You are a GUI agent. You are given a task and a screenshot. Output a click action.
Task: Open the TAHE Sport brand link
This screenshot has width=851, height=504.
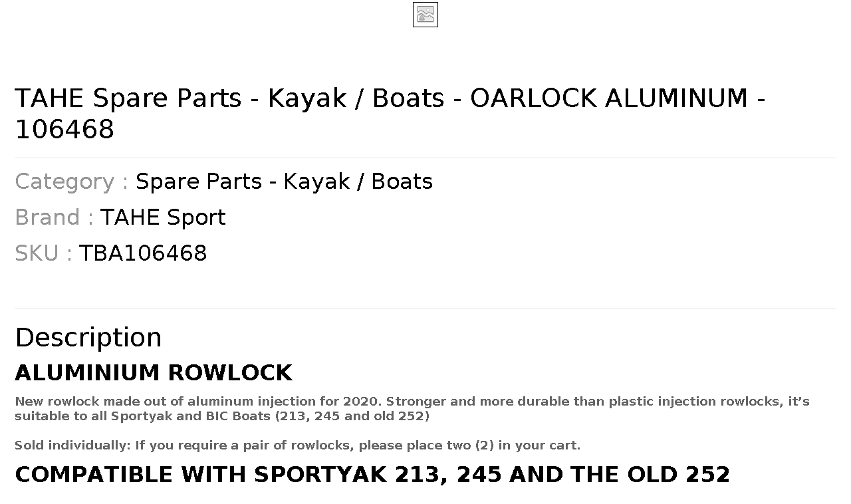pos(163,217)
